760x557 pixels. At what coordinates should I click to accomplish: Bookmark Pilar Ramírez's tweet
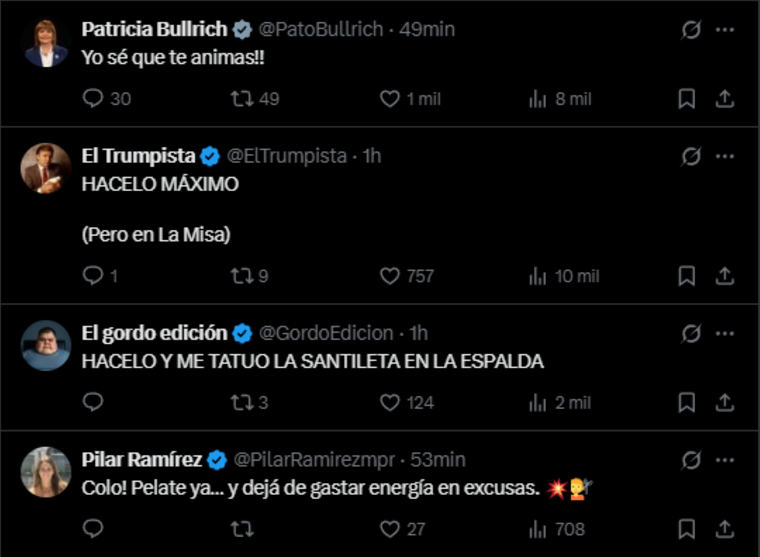coord(687,528)
